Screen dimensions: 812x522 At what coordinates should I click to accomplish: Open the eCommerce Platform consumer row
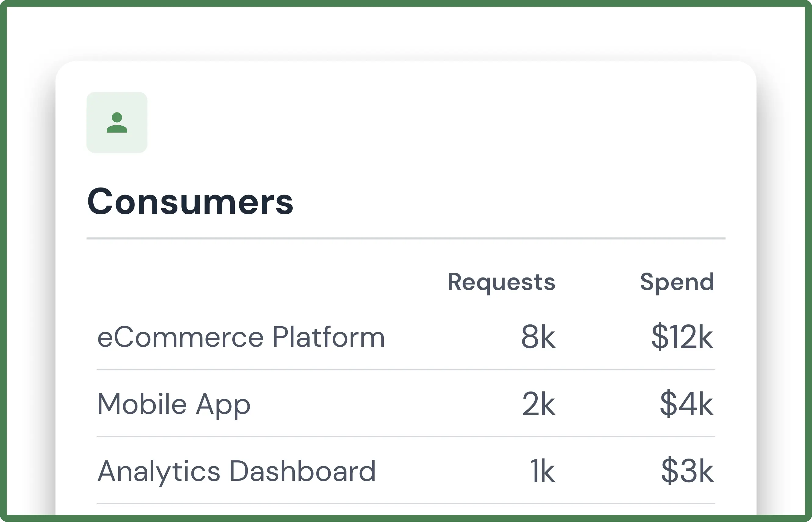point(241,337)
